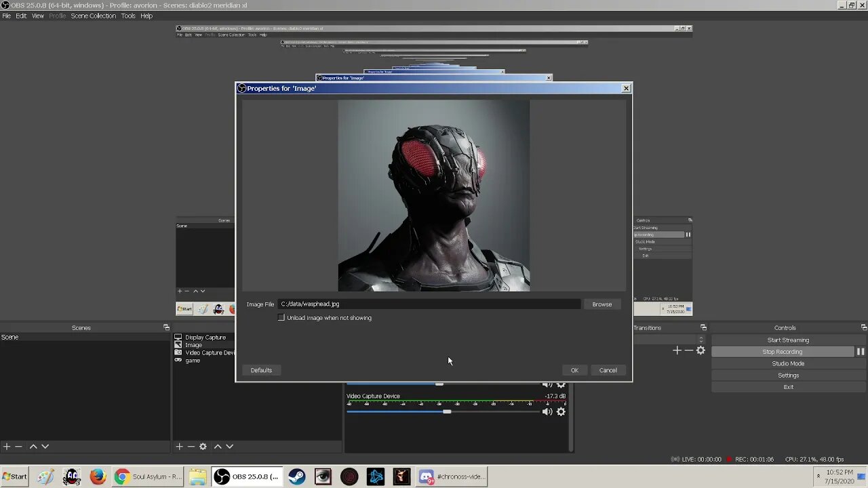868x488 pixels.
Task: Confirm image properties with OK
Action: click(x=574, y=370)
